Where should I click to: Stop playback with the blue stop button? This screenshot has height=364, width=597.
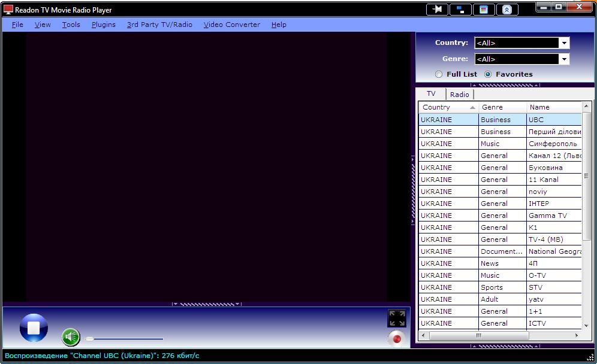point(34,327)
